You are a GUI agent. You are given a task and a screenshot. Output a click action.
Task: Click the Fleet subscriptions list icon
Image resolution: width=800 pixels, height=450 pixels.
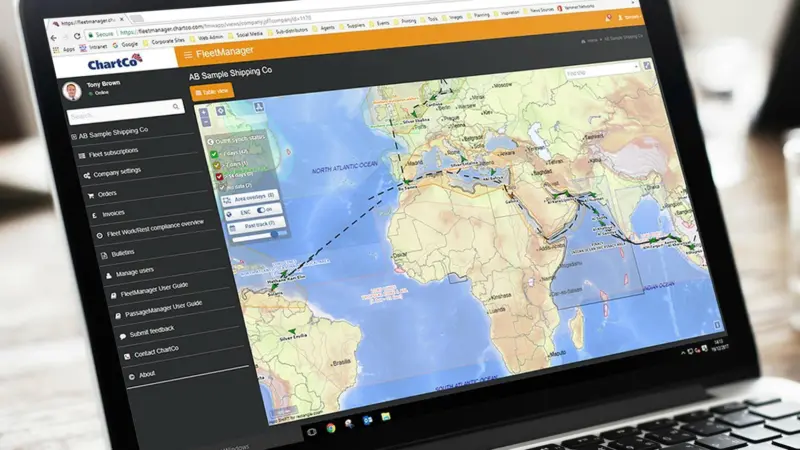(82, 156)
